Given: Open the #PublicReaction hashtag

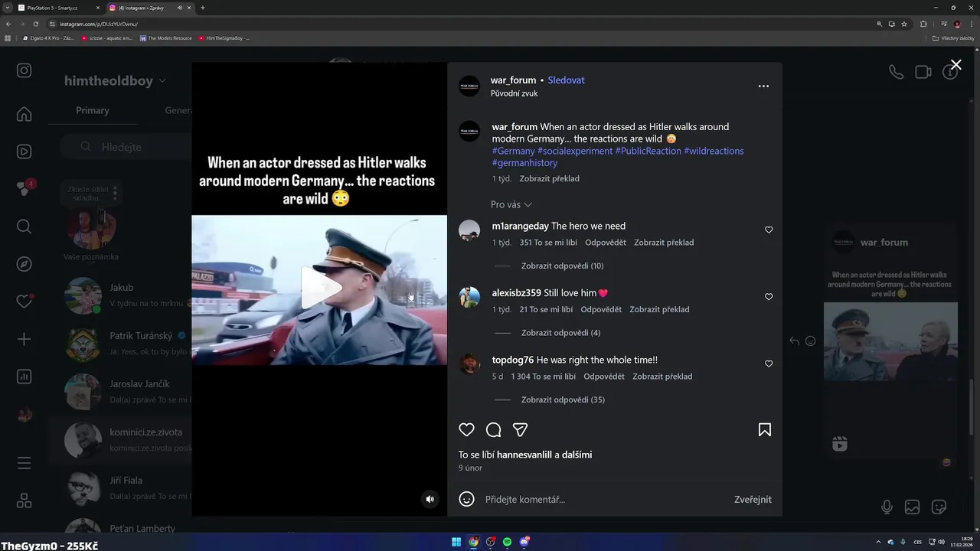Looking at the screenshot, I should pyautogui.click(x=648, y=151).
